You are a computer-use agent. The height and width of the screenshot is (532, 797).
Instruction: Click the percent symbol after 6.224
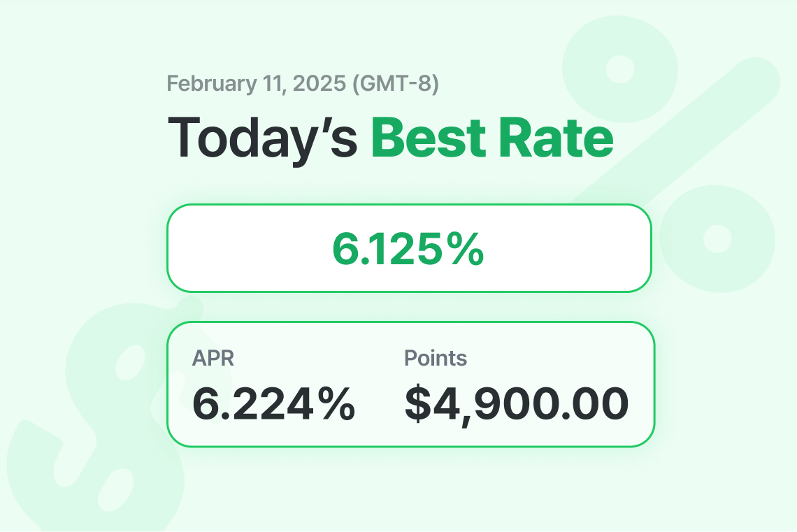tap(335, 403)
